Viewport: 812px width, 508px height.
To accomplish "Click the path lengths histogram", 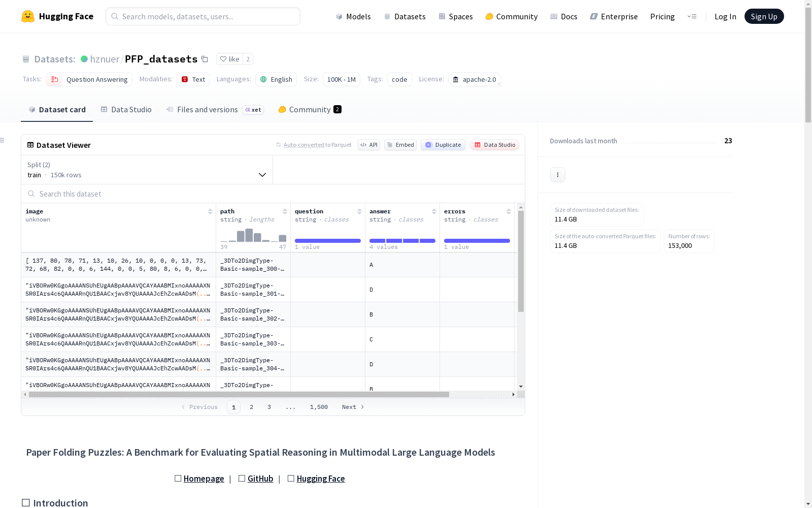I will click(253, 235).
